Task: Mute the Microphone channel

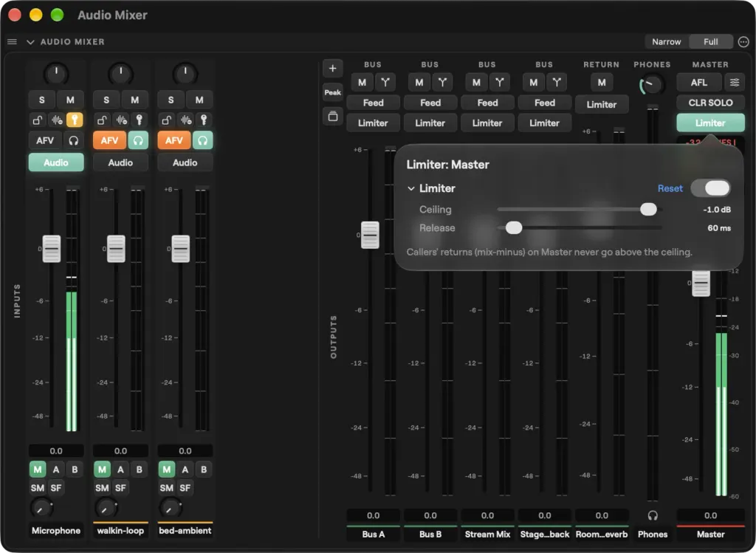Action: [x=70, y=100]
